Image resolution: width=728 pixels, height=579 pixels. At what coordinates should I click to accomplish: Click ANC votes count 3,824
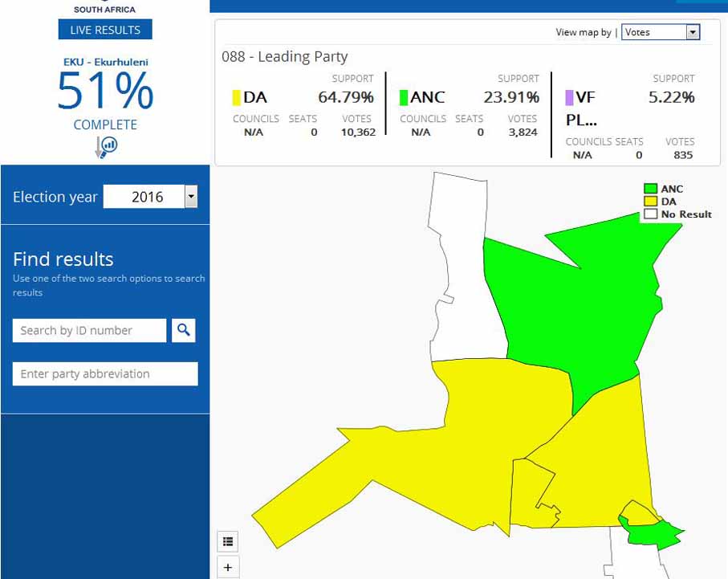[x=523, y=133]
